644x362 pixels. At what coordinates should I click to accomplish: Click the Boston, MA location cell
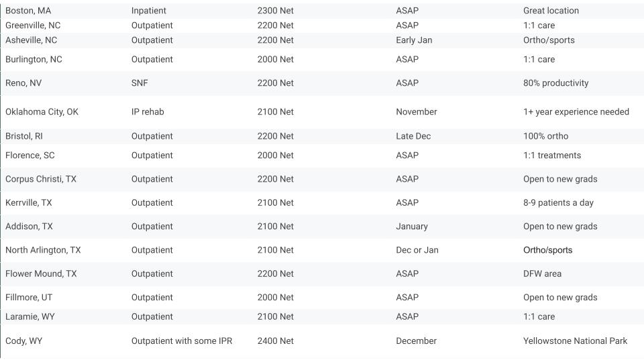click(x=28, y=11)
